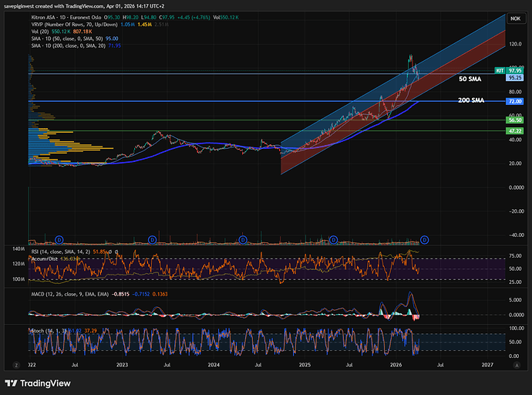Select the "50 SMA" text annotation
This screenshot has width=532, height=395.
point(469,79)
